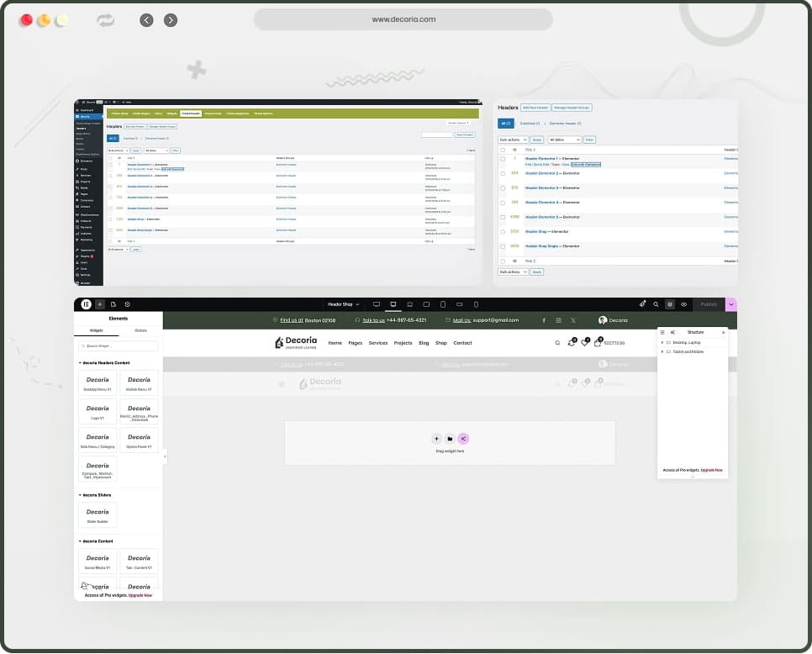Click the widget search field
The height and width of the screenshot is (654, 812).
[118, 346]
